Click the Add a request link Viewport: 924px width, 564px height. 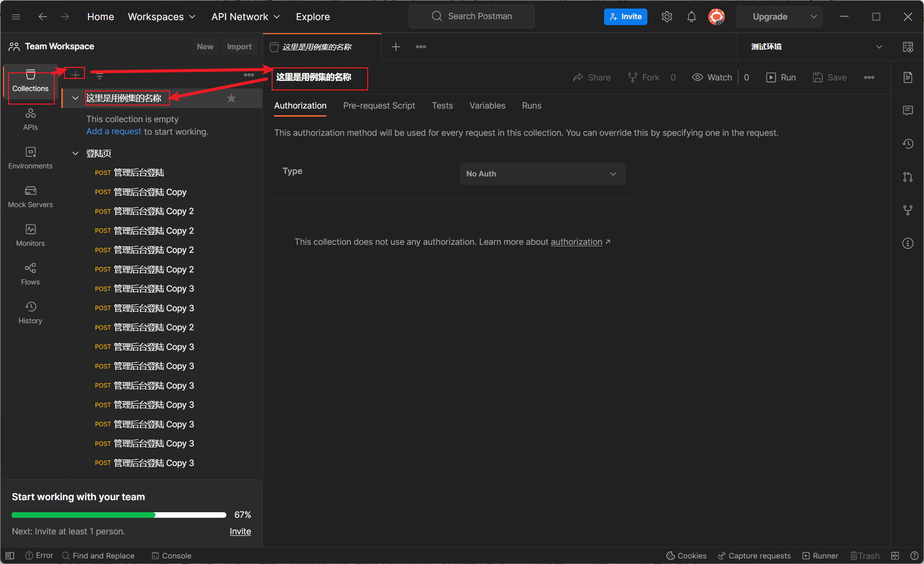pos(114,131)
